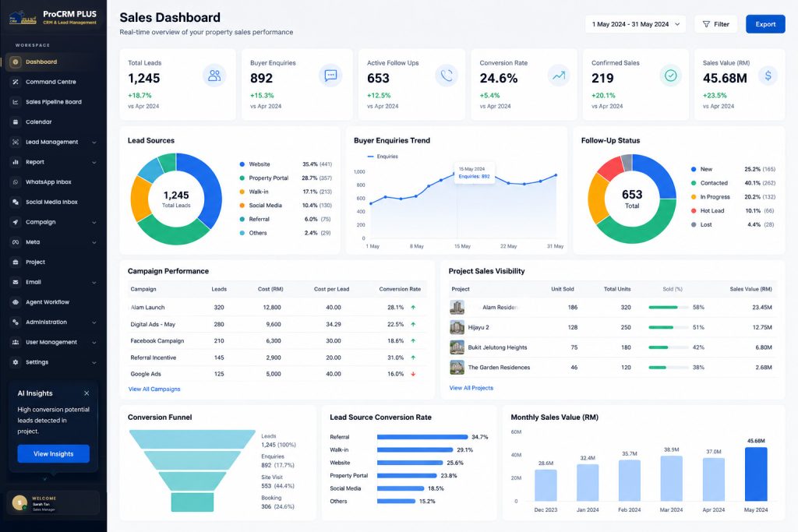Click the Website legend blue dot
The image size is (798, 532).
(242, 164)
